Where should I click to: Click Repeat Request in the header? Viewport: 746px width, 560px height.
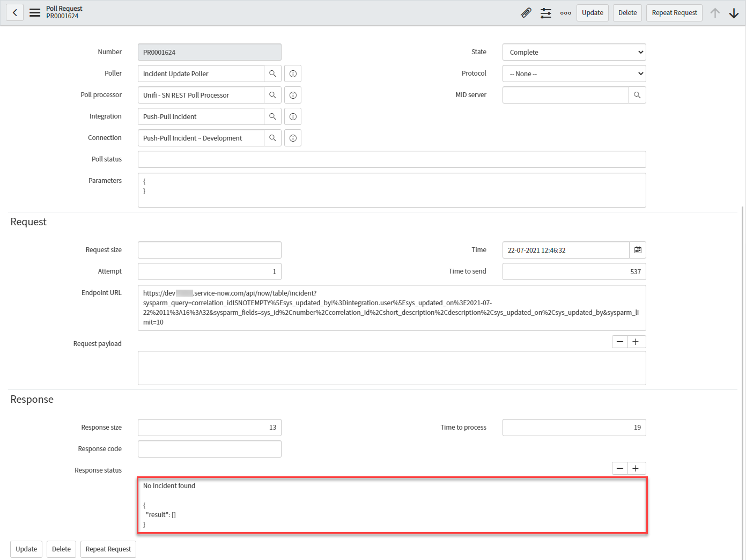point(674,13)
